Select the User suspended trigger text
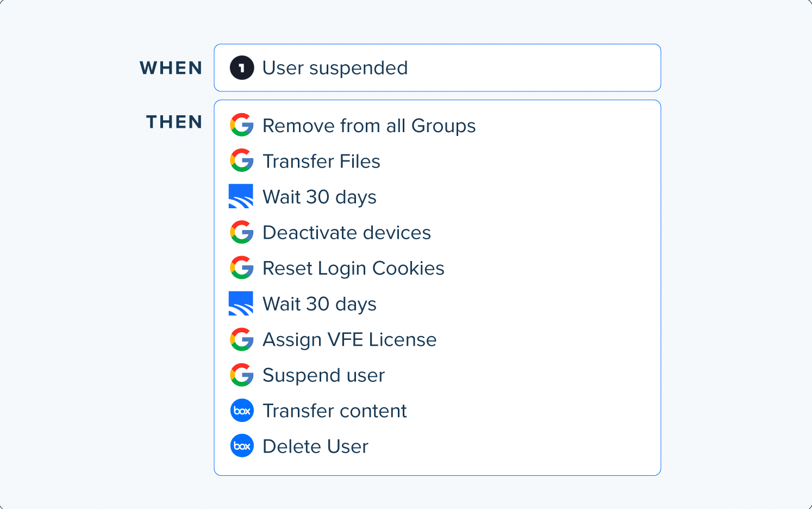The image size is (812, 509). point(335,68)
